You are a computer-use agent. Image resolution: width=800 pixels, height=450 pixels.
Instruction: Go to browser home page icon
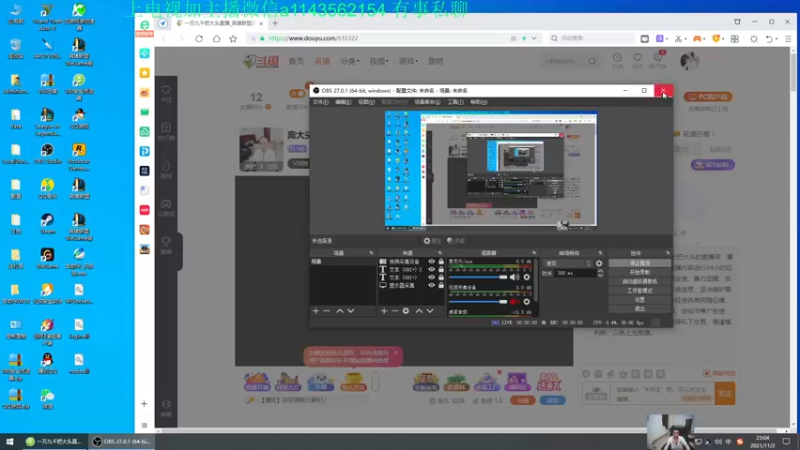(x=216, y=38)
